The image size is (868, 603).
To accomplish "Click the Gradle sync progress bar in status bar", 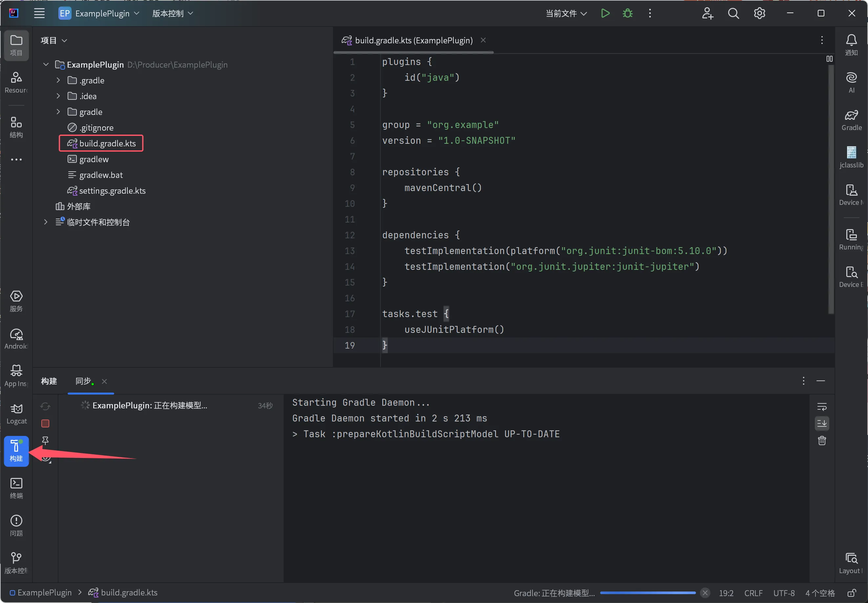I will [648, 593].
